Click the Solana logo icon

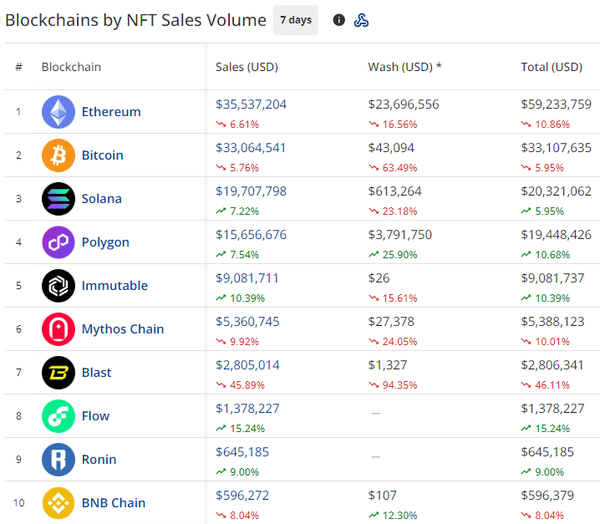(x=58, y=199)
